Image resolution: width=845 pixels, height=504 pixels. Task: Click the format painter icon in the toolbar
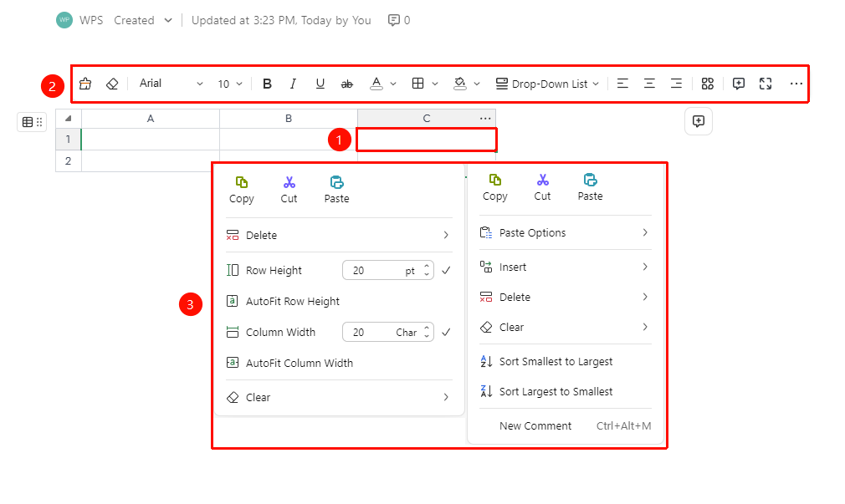point(85,84)
